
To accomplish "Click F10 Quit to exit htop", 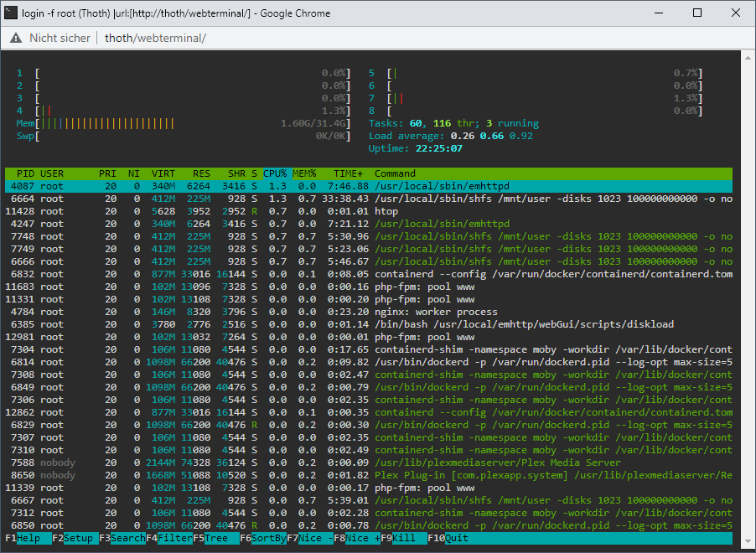I will pyautogui.click(x=448, y=538).
